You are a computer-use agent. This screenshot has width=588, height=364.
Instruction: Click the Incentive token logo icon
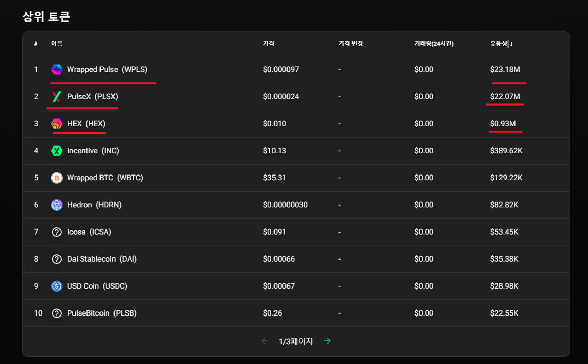point(57,151)
